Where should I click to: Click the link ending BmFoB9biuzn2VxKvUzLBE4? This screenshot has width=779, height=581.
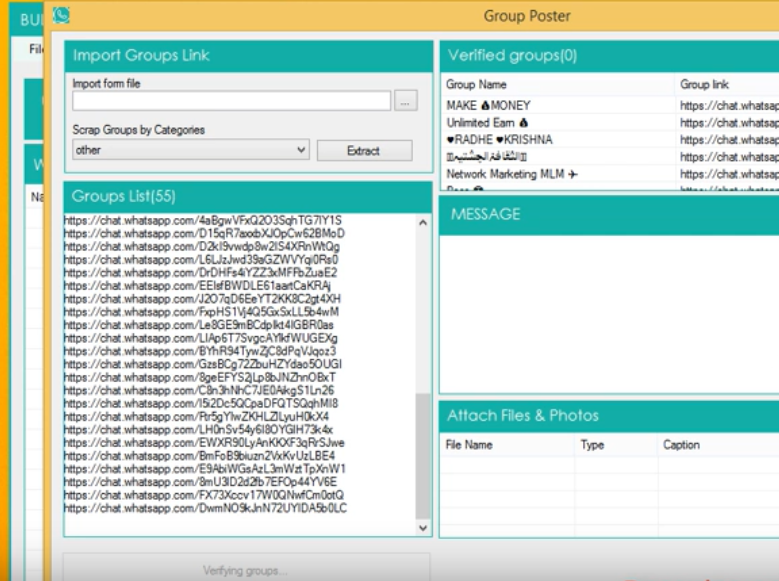pos(199,456)
